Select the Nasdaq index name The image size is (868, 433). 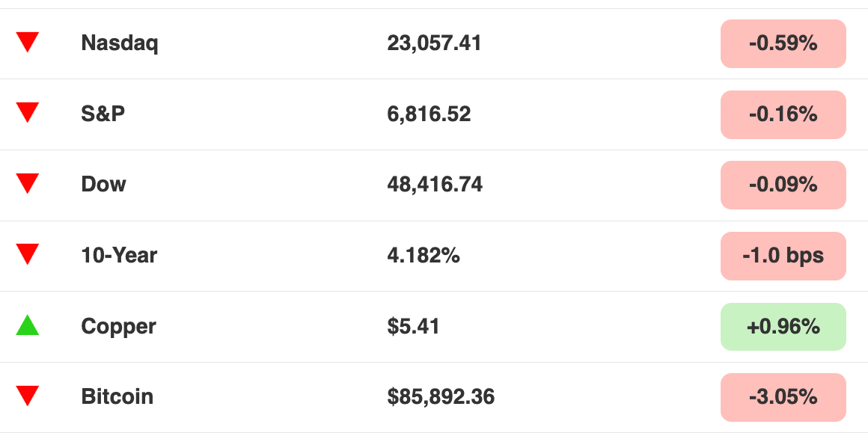pyautogui.click(x=120, y=43)
